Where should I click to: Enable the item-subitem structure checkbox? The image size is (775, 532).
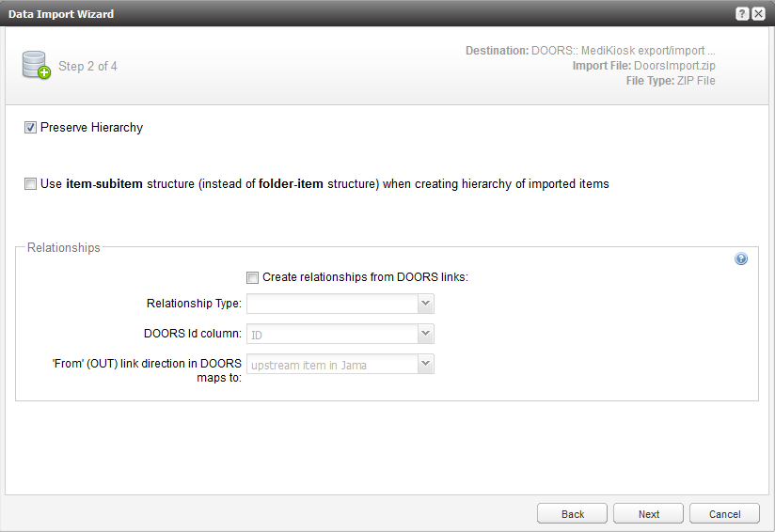[x=31, y=184]
